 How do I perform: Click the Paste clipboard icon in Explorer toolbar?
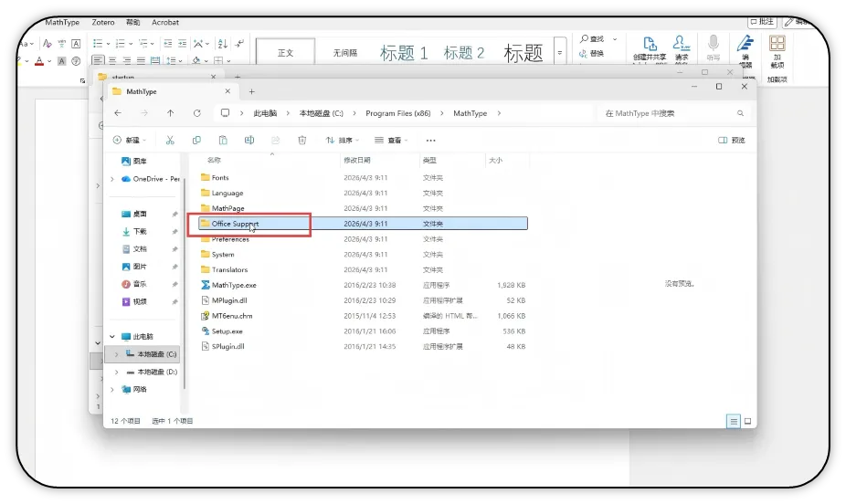(x=223, y=140)
